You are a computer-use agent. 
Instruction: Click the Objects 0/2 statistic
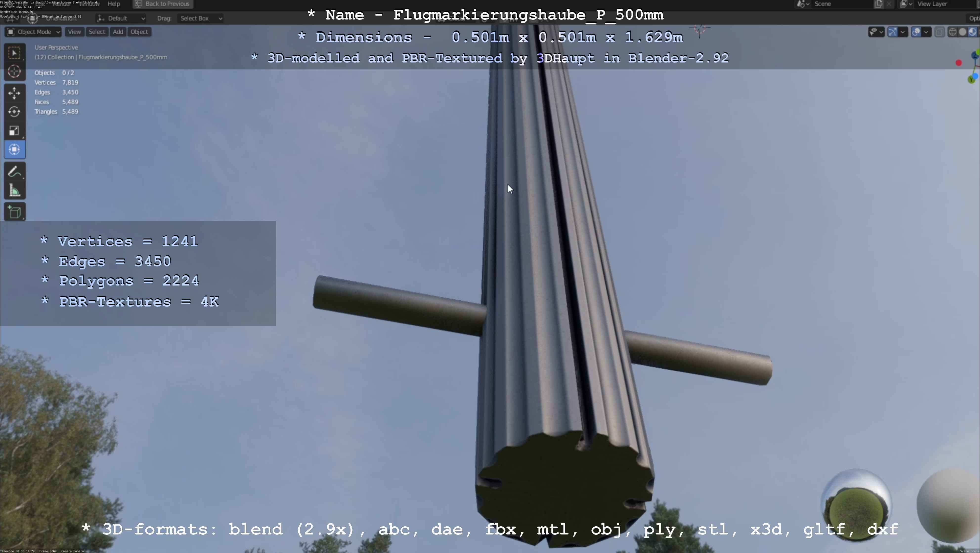(54, 73)
